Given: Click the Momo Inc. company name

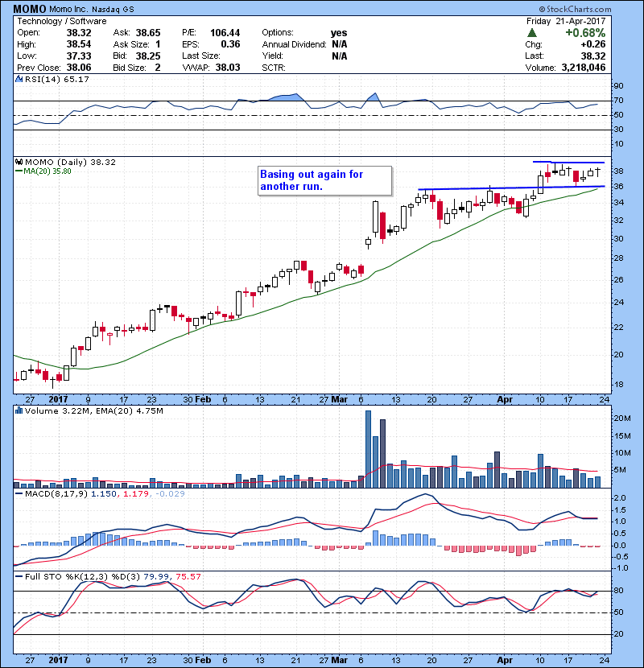Looking at the screenshot, I should [x=68, y=9].
